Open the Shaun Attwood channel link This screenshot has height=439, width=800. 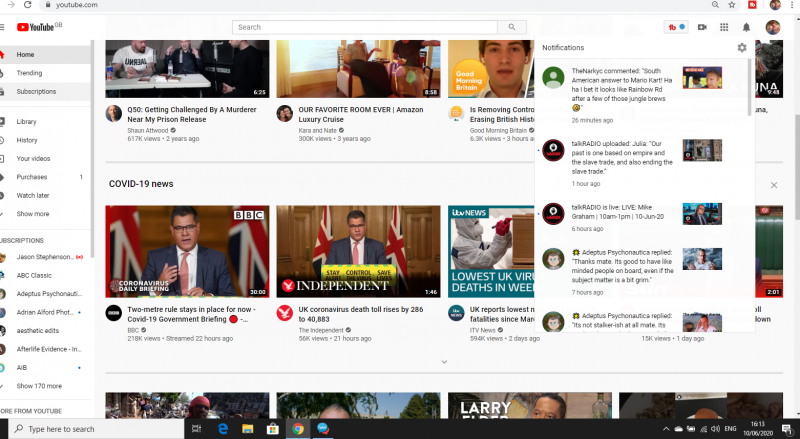pos(149,130)
